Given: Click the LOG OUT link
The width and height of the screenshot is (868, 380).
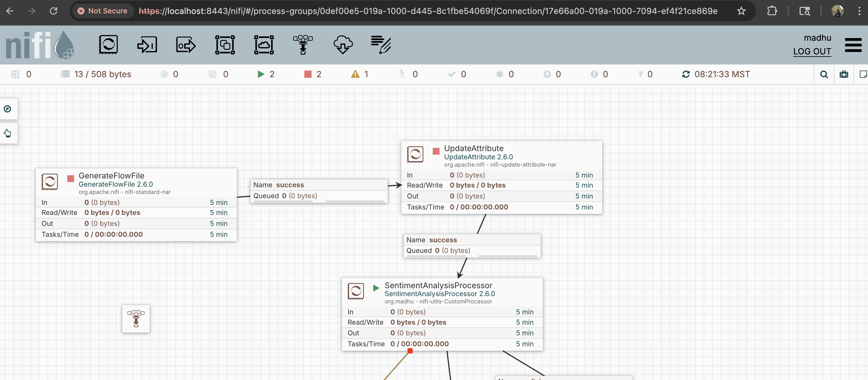Looking at the screenshot, I should click(x=812, y=51).
